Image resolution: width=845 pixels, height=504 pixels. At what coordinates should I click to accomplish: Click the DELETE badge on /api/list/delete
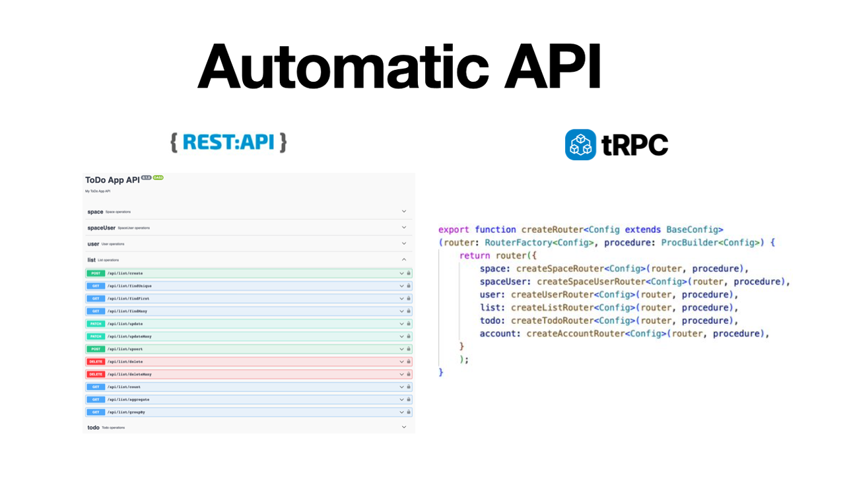click(x=96, y=362)
